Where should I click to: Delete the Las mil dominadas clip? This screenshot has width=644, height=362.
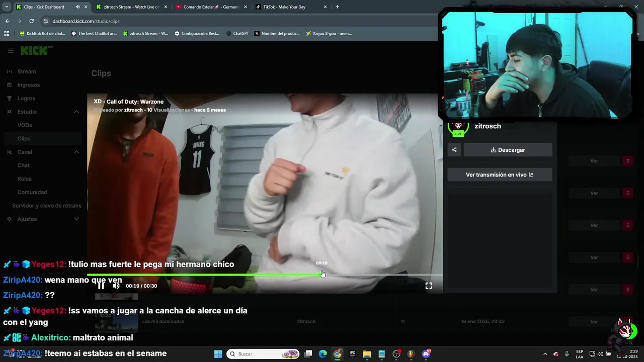(x=627, y=322)
